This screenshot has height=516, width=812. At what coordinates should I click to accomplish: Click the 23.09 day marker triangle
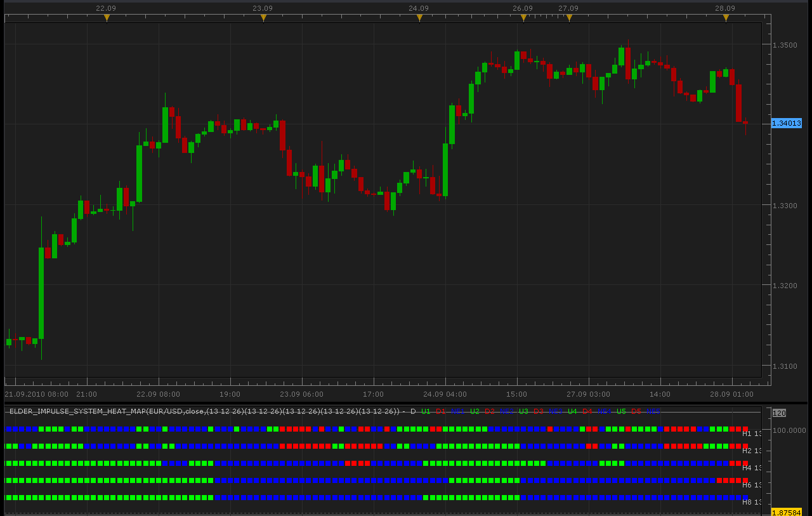click(x=263, y=18)
